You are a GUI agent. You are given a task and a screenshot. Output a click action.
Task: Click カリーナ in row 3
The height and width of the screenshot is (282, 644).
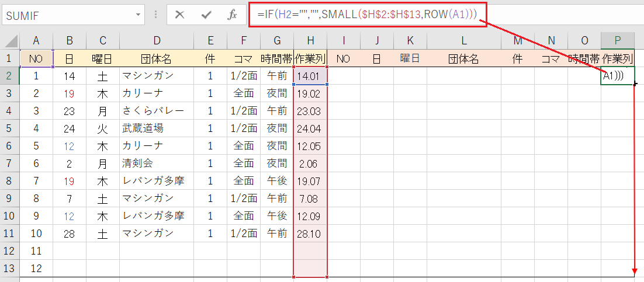(x=157, y=93)
